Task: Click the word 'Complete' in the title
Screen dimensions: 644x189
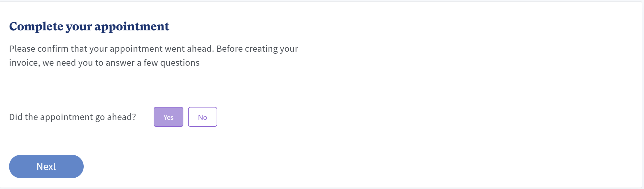Action: (36, 26)
